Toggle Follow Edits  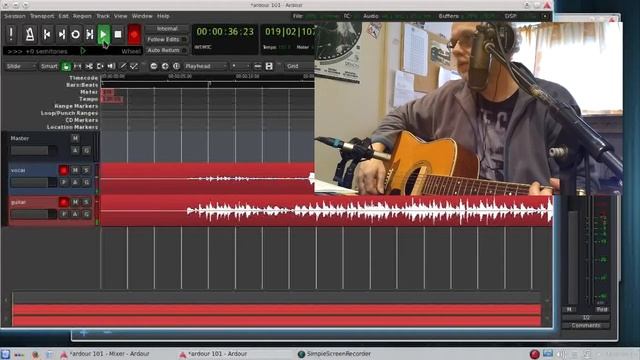pyautogui.click(x=167, y=40)
